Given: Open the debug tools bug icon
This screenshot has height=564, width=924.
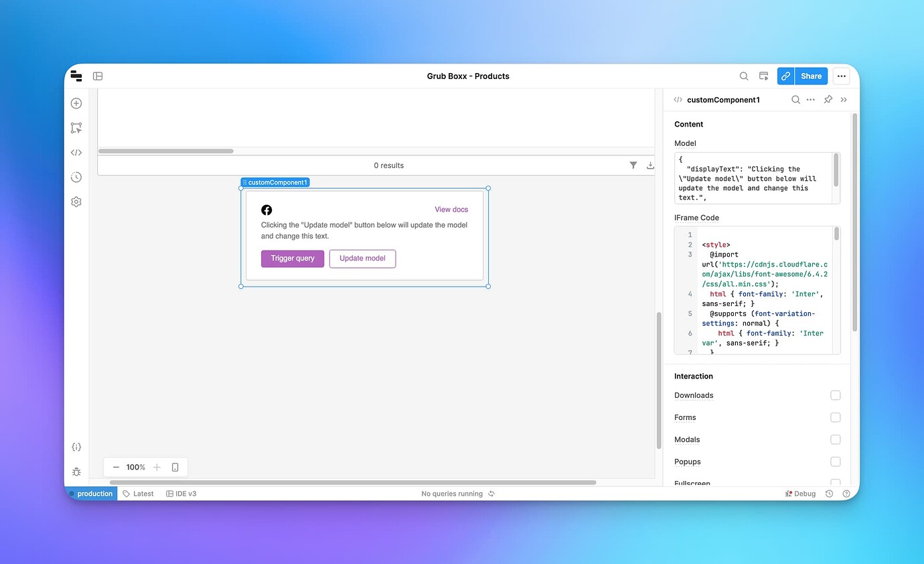Looking at the screenshot, I should 76,471.
